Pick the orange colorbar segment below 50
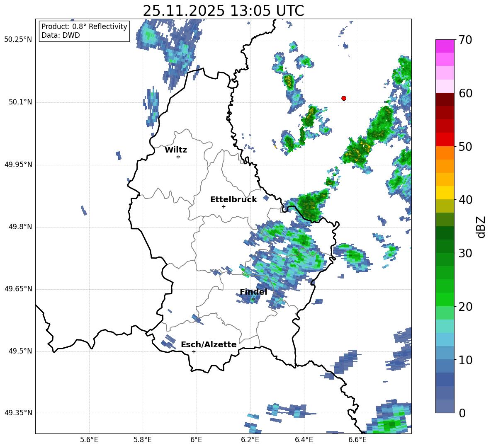Viewport: 491px width, 448px height. (x=445, y=153)
